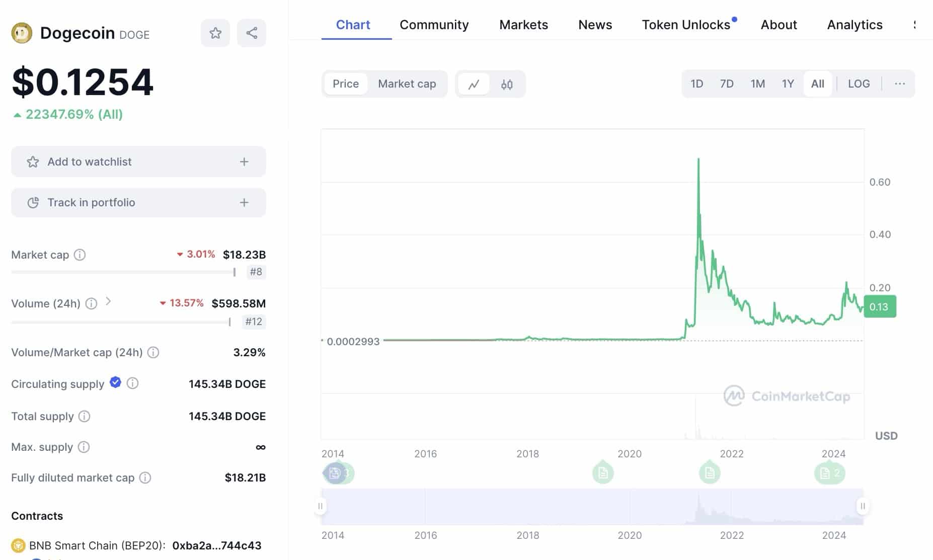
Task: Open the Chart tab
Action: 353,25
